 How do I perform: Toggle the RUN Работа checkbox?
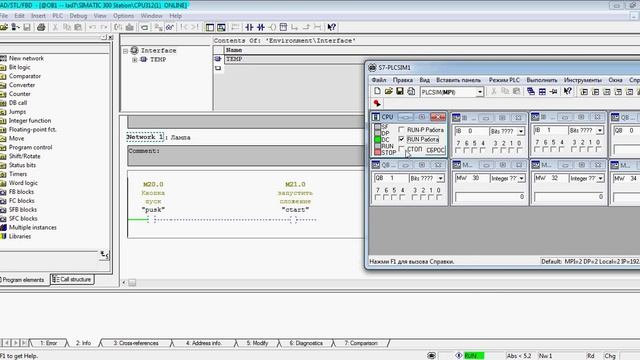[402, 140]
